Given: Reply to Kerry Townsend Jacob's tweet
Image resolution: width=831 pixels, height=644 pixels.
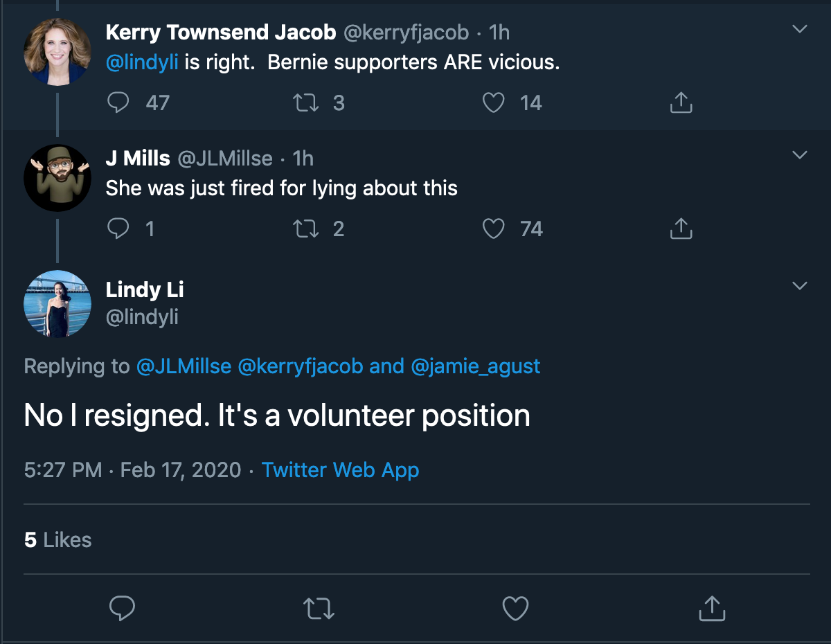Looking at the screenshot, I should (119, 103).
